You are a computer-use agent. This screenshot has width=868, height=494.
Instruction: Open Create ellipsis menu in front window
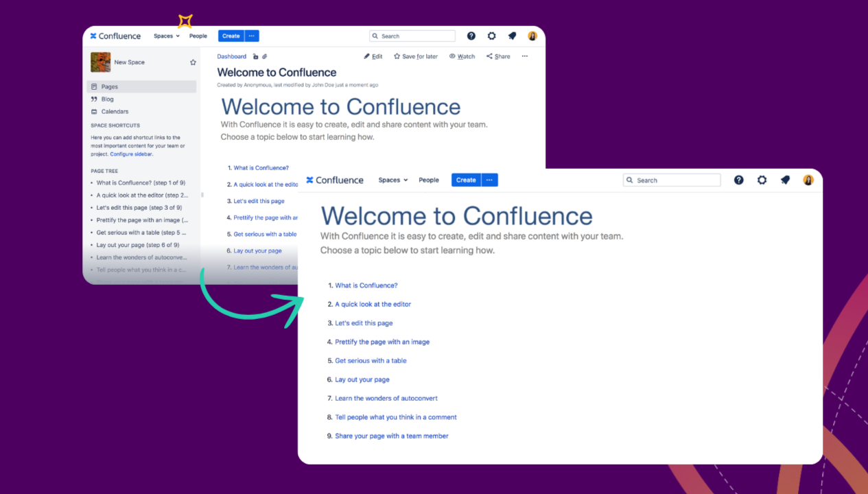point(489,180)
